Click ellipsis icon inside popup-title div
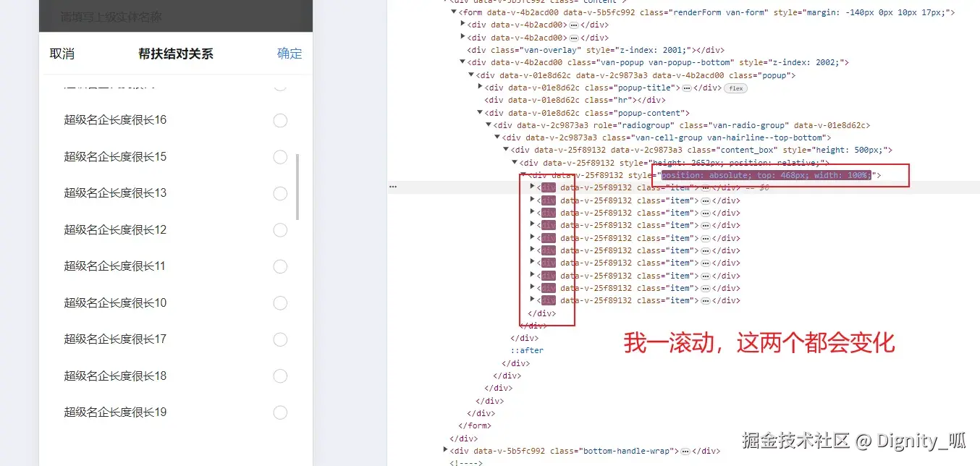 pyautogui.click(x=687, y=88)
